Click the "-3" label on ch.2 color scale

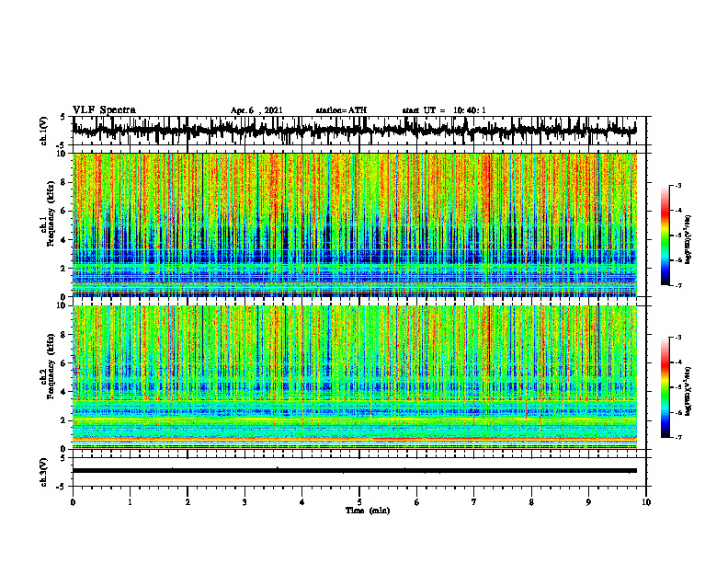pyautogui.click(x=678, y=338)
